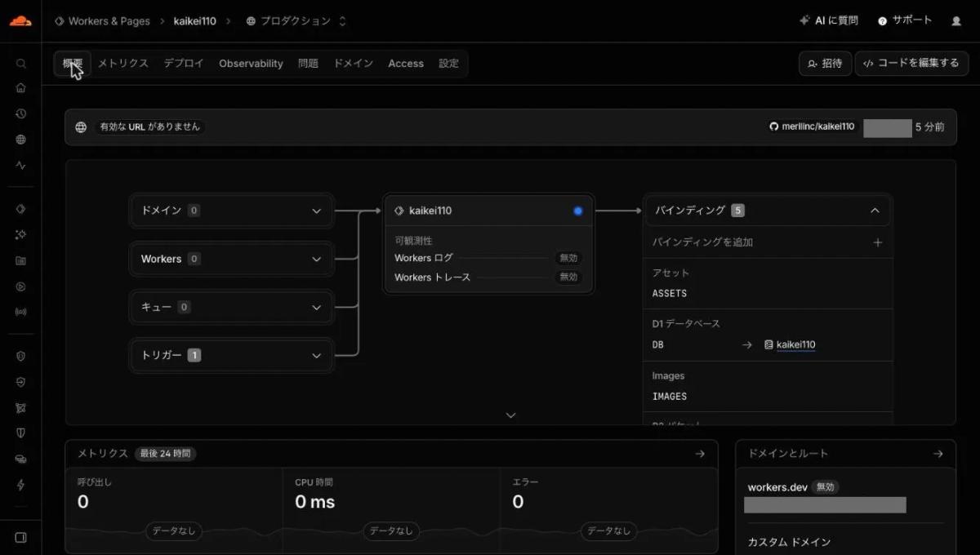Expand the トリガー dropdown
This screenshot has height=555, width=980.
click(232, 355)
